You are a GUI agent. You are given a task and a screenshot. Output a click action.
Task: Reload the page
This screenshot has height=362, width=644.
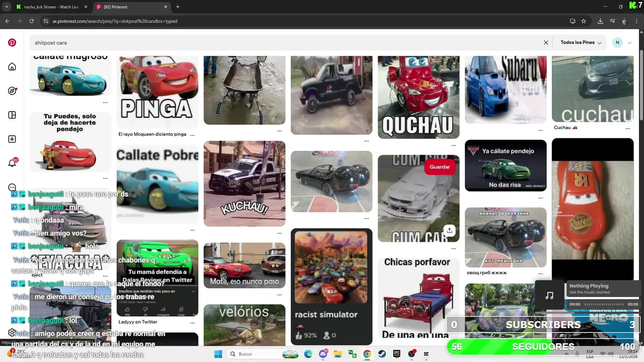coord(31,21)
